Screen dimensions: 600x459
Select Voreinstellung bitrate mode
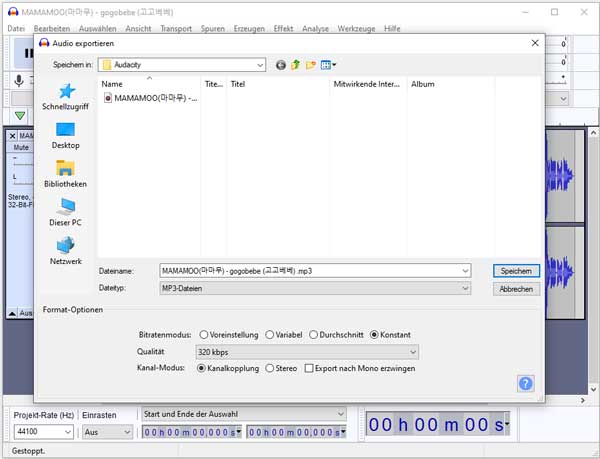(x=228, y=335)
